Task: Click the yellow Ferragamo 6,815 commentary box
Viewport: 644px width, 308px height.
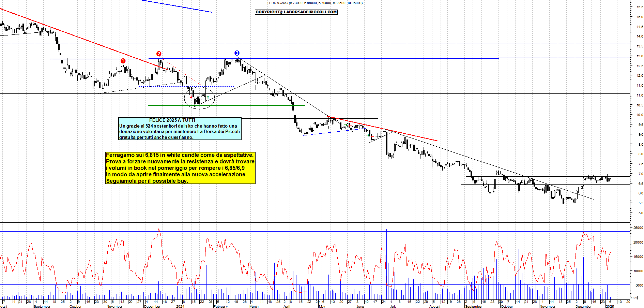Action: (180, 168)
